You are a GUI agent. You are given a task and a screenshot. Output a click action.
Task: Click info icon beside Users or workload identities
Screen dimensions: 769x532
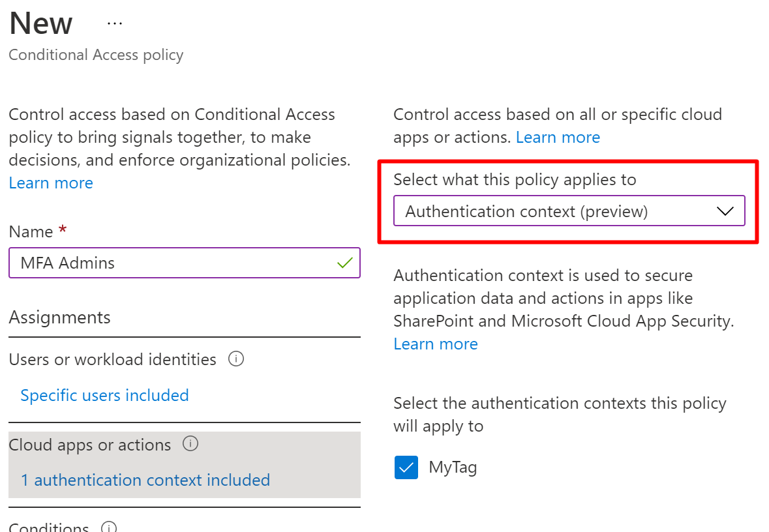tap(237, 359)
